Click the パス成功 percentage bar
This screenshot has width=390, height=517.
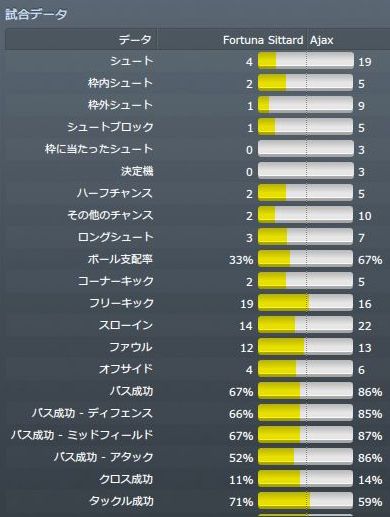(305, 391)
